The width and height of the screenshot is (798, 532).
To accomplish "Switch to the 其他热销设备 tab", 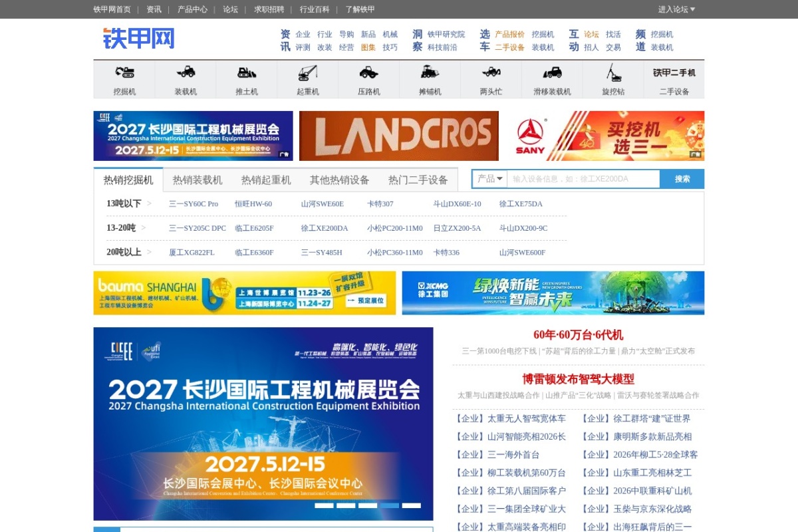I will pyautogui.click(x=340, y=180).
